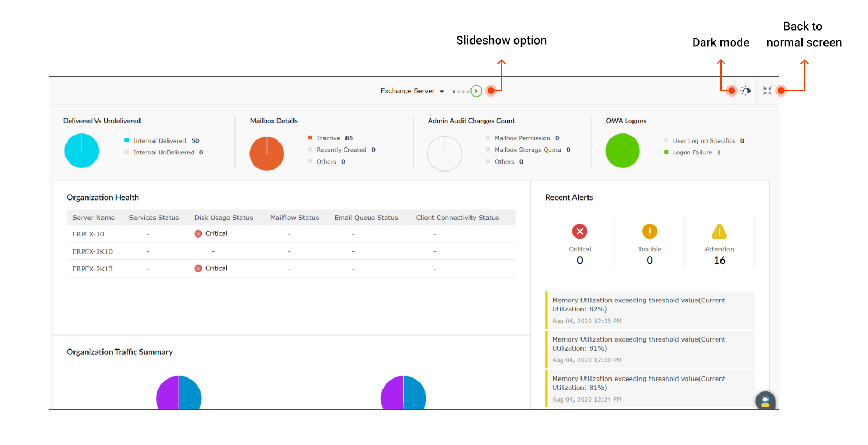This screenshot has width=868, height=445.
Task: Select the Mailbox Permission legend entry
Action: tap(523, 138)
